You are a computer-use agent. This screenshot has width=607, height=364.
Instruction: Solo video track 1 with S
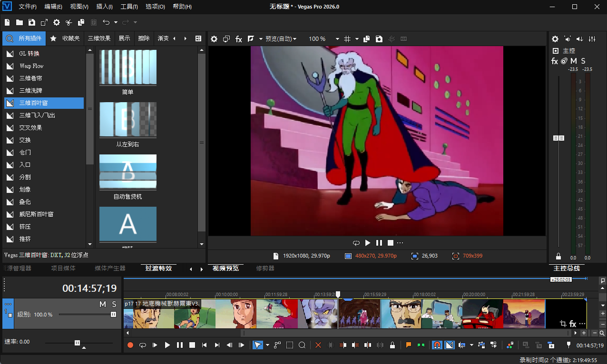point(114,304)
